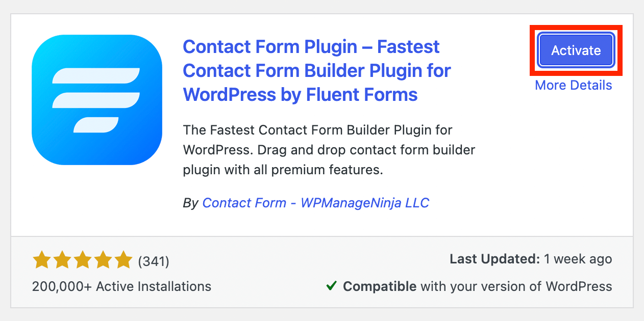Select the fourth star icon
The width and height of the screenshot is (644, 321).
pos(102,259)
